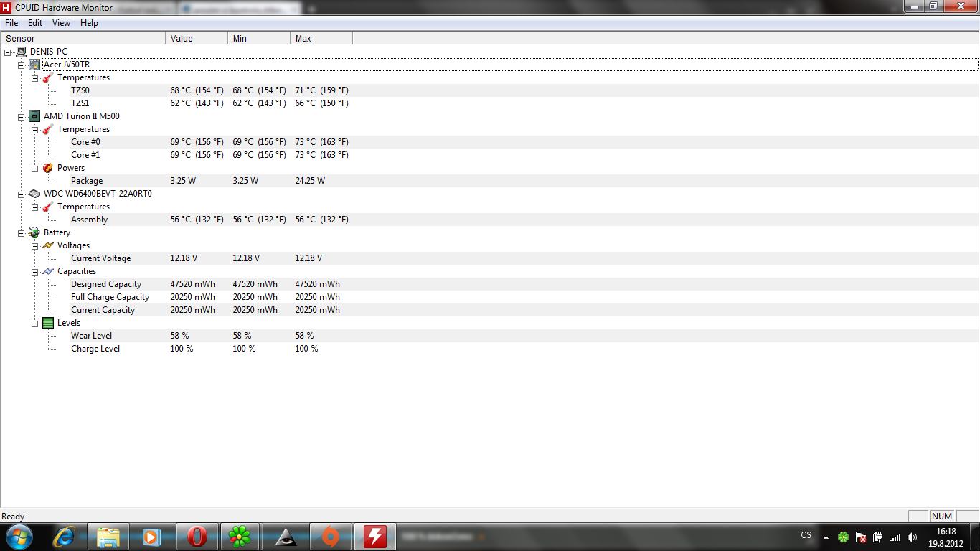Open Action Center flag in system tray
This screenshot has height=551, width=980.
[861, 537]
